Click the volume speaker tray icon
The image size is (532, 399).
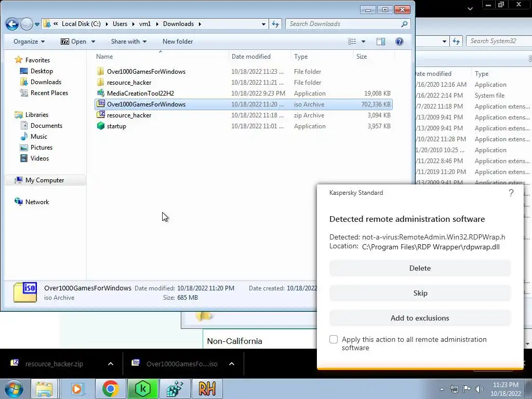point(479,389)
